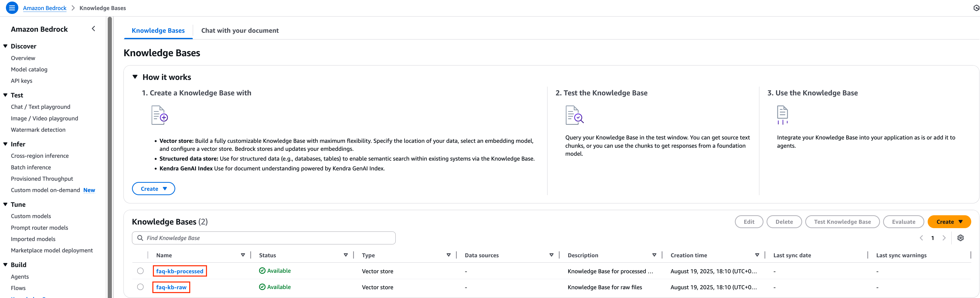Open Model catalog in sidebar

click(x=29, y=69)
